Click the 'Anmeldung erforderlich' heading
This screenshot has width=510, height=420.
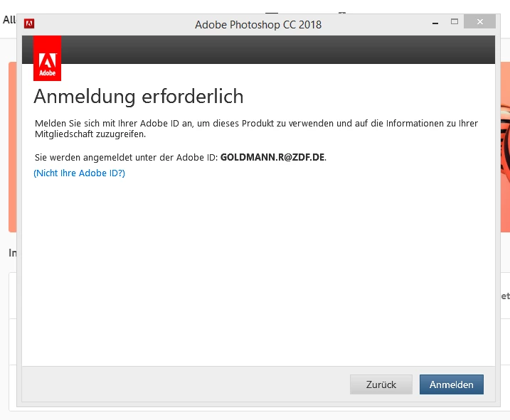pos(139,97)
